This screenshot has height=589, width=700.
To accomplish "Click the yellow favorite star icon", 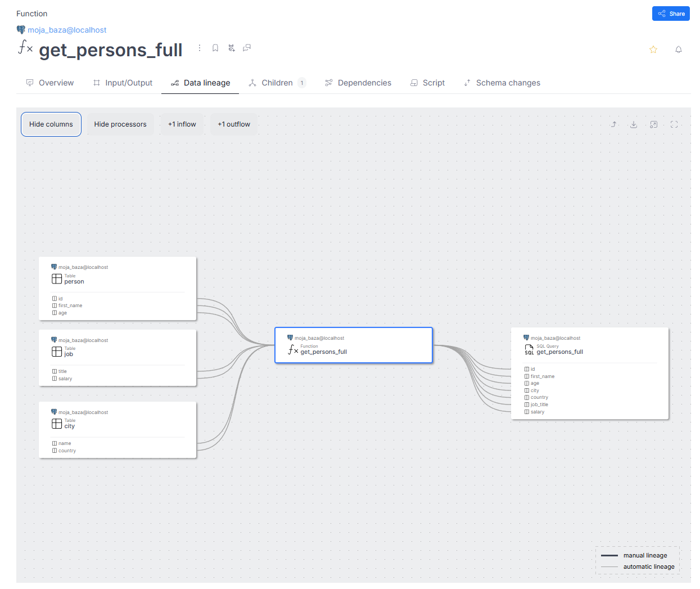I will pos(653,50).
